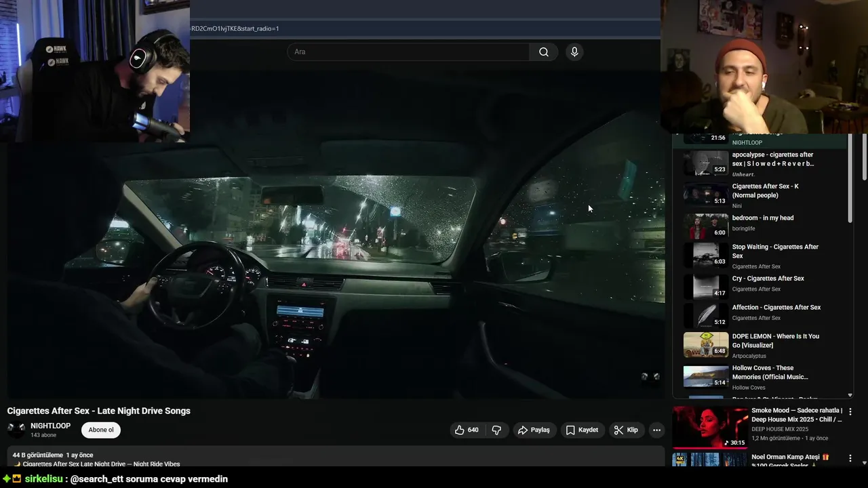868x488 pixels.
Task: Open the Smoke Mood 30:15 thumbnail
Action: coord(710,427)
